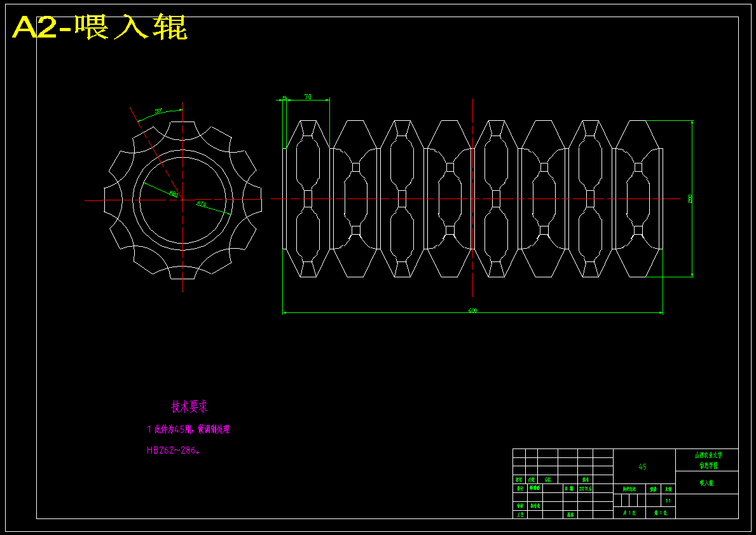Click the '喂入辊' part name in title block
756x535 pixels.
[x=706, y=482]
